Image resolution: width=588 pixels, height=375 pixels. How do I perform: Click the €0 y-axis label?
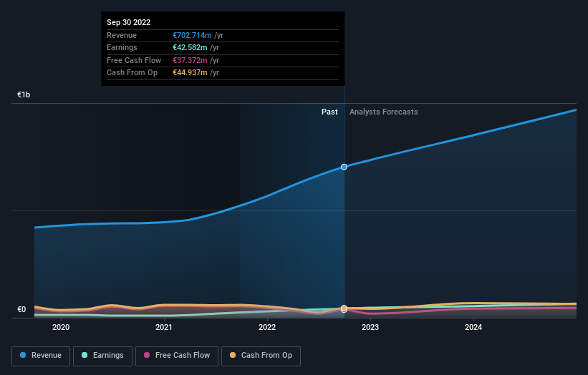pyautogui.click(x=21, y=309)
